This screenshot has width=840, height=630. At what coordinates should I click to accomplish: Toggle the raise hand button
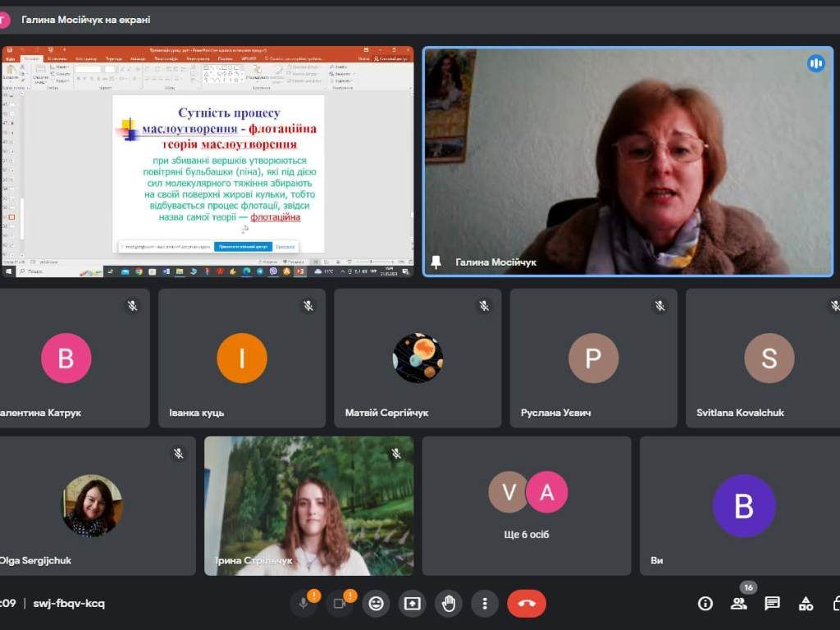point(448,604)
